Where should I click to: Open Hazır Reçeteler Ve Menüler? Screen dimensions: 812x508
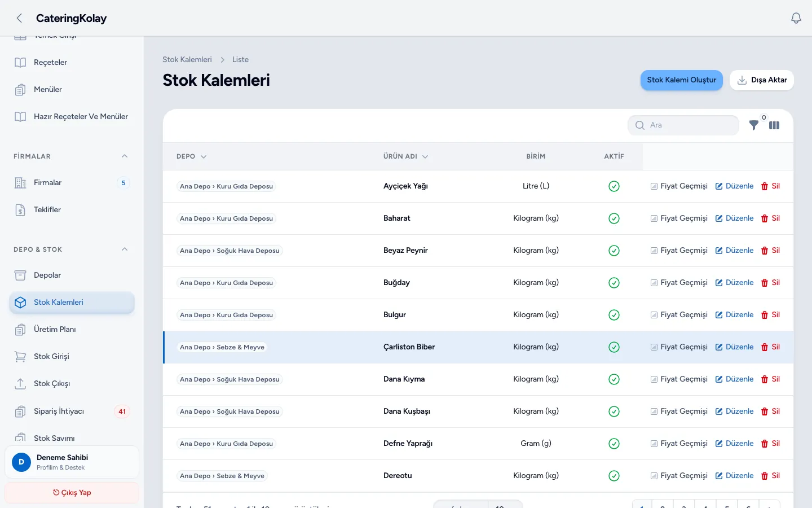click(72, 117)
